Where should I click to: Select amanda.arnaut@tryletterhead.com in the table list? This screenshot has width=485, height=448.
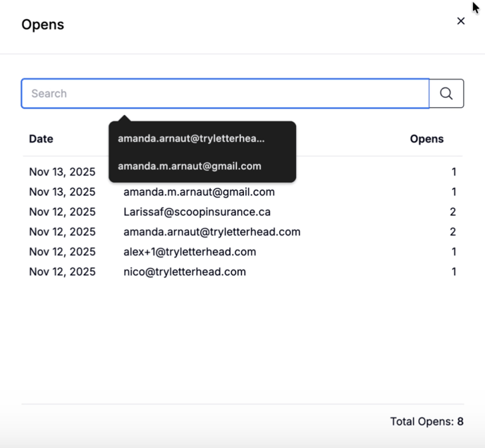211,231
